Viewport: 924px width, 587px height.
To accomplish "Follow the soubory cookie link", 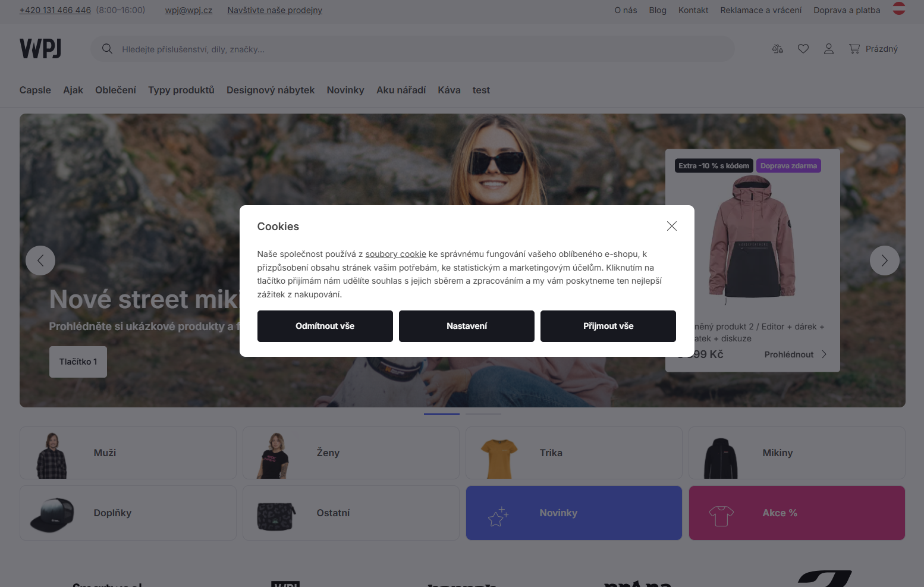I will point(395,254).
